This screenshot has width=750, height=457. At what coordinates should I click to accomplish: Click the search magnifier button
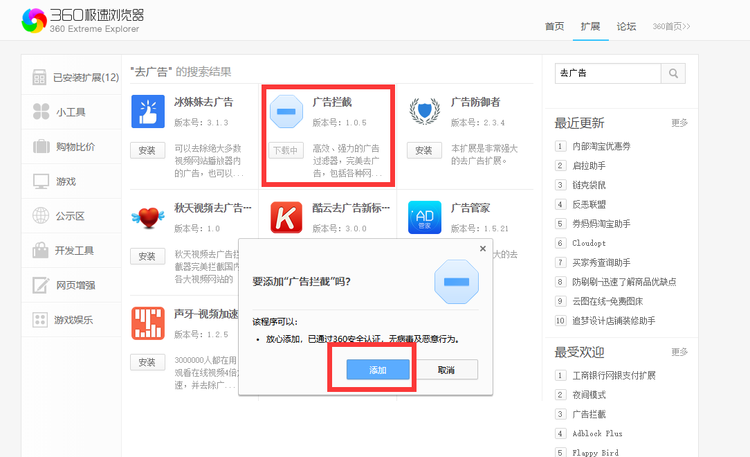[x=675, y=73]
